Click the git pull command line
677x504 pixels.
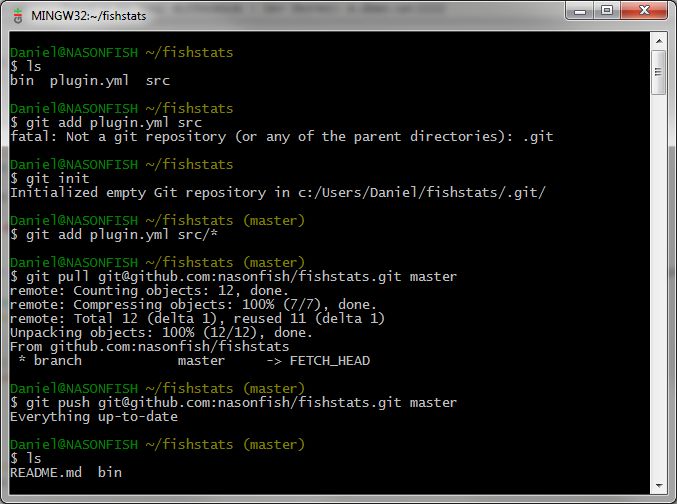point(233,276)
